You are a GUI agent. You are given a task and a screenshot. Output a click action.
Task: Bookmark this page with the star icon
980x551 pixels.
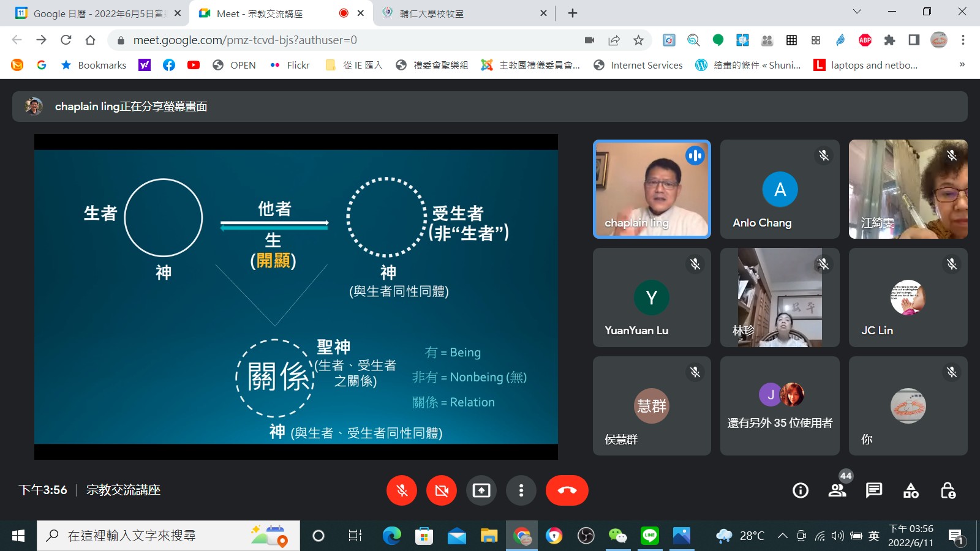(638, 40)
